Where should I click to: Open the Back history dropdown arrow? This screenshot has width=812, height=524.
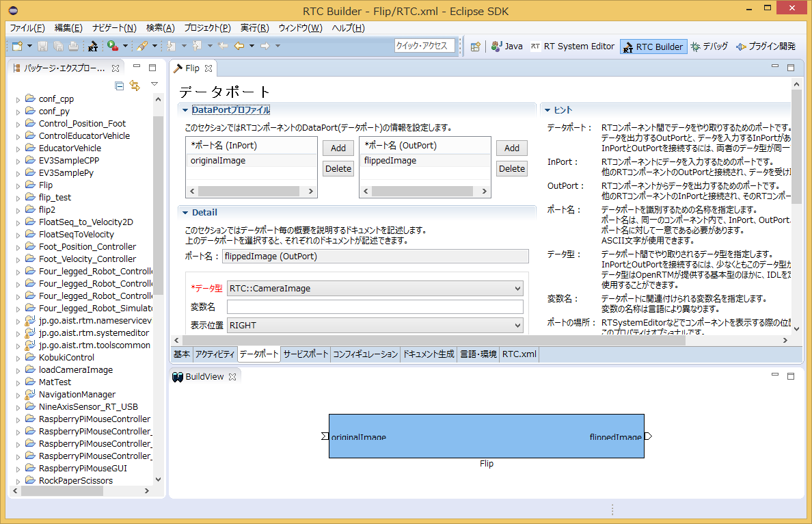click(x=252, y=46)
